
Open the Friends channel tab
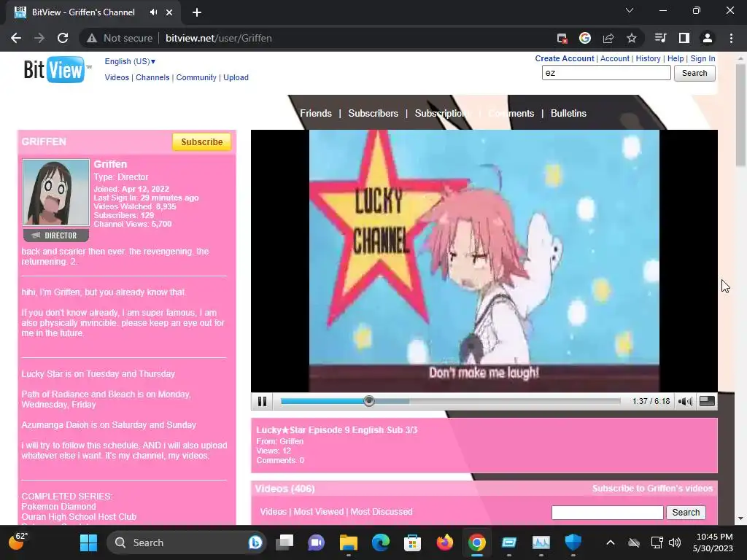315,113
